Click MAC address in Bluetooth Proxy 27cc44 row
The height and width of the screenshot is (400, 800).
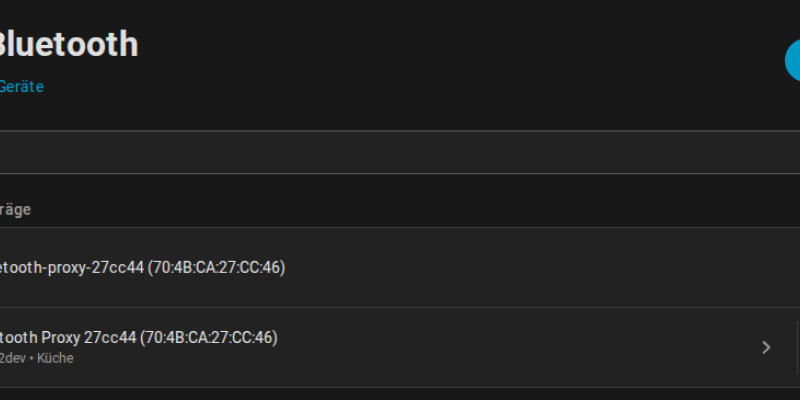pos(209,338)
